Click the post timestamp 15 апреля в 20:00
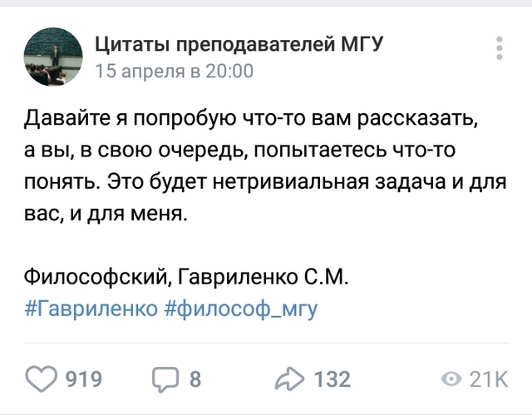The width and height of the screenshot is (532, 415). point(174,71)
